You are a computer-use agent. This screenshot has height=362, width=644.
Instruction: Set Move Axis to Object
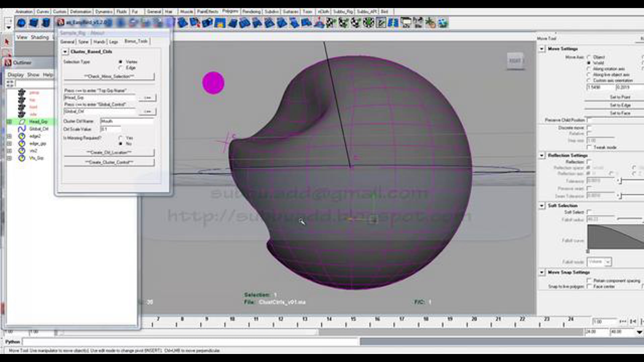click(589, 57)
